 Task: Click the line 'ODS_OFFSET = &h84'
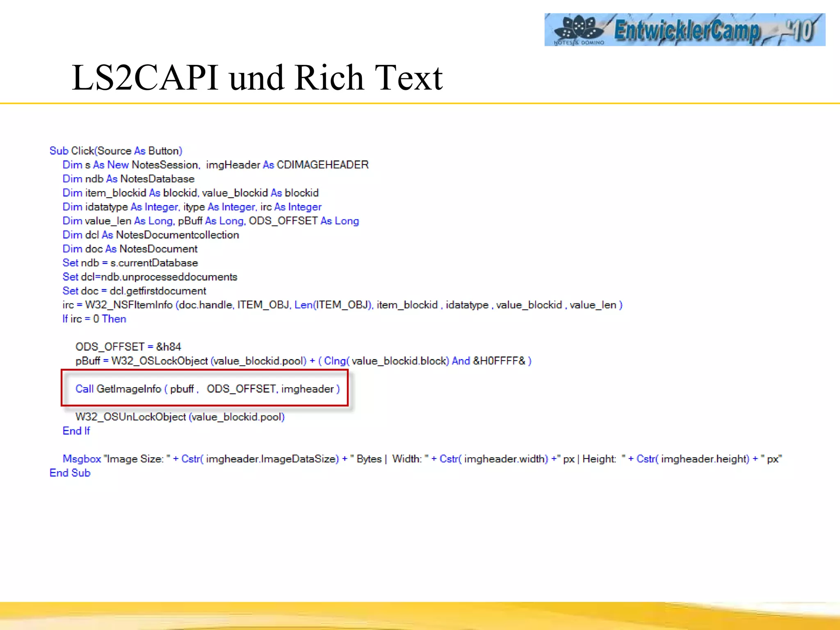128,347
